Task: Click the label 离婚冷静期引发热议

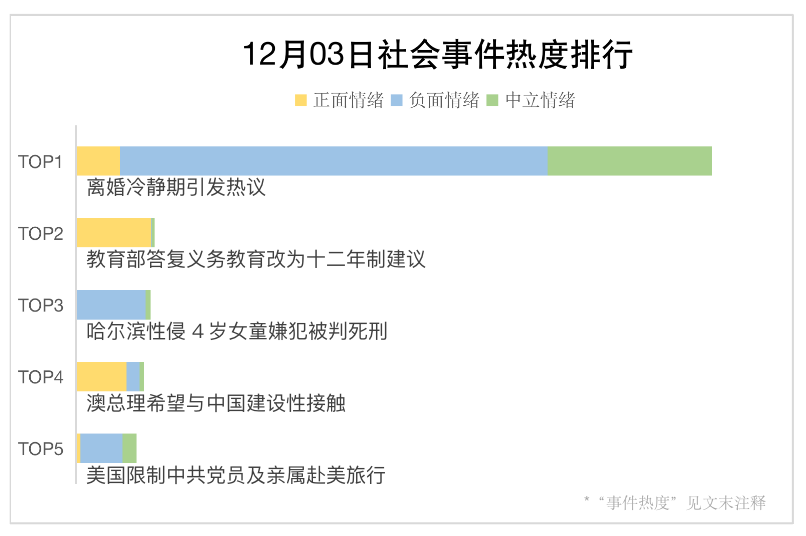Action: pyautogui.click(x=176, y=187)
